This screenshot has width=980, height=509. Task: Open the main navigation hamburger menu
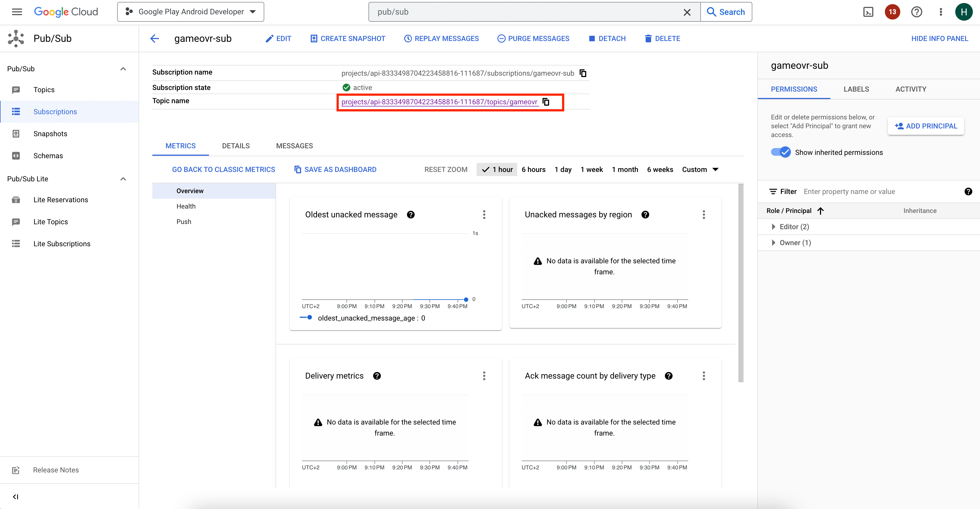(17, 12)
